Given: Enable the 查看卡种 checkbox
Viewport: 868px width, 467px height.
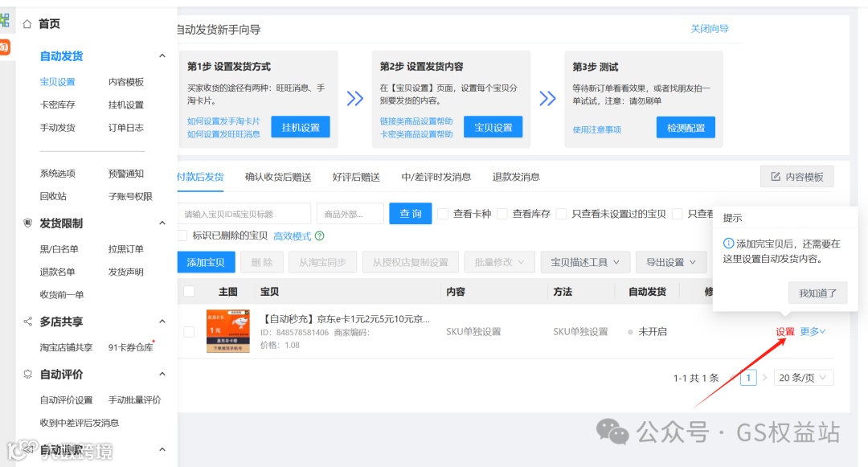Looking at the screenshot, I should (x=443, y=214).
